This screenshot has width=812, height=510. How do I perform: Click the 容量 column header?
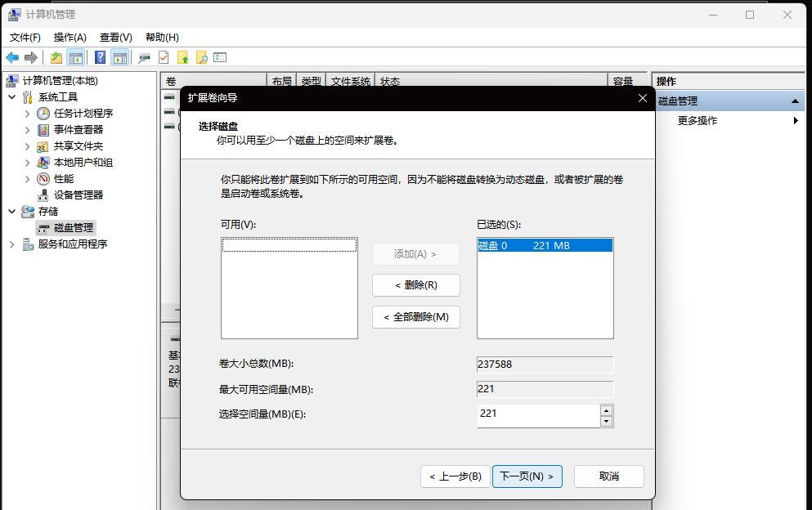point(627,81)
